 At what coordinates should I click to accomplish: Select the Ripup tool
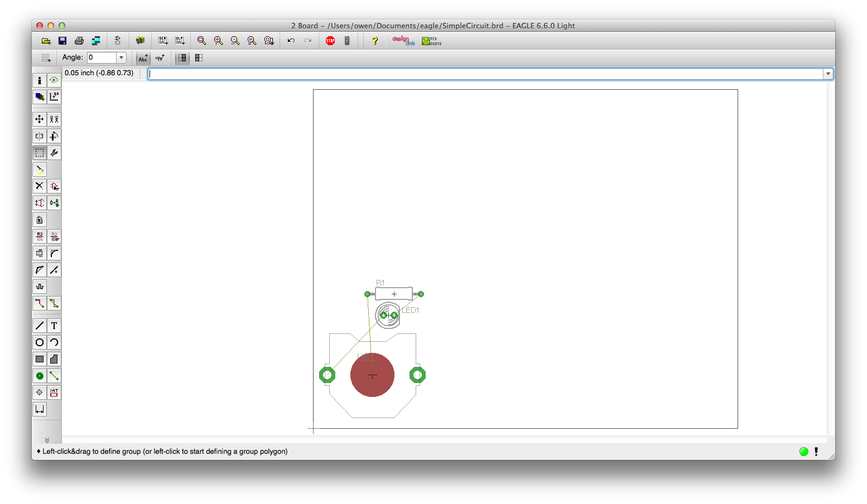(54, 303)
